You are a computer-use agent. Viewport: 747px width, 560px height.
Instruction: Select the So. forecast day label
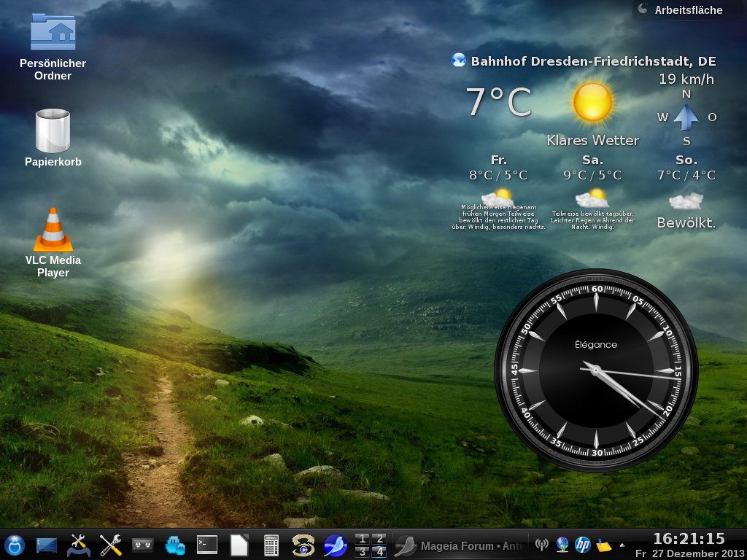(x=686, y=160)
